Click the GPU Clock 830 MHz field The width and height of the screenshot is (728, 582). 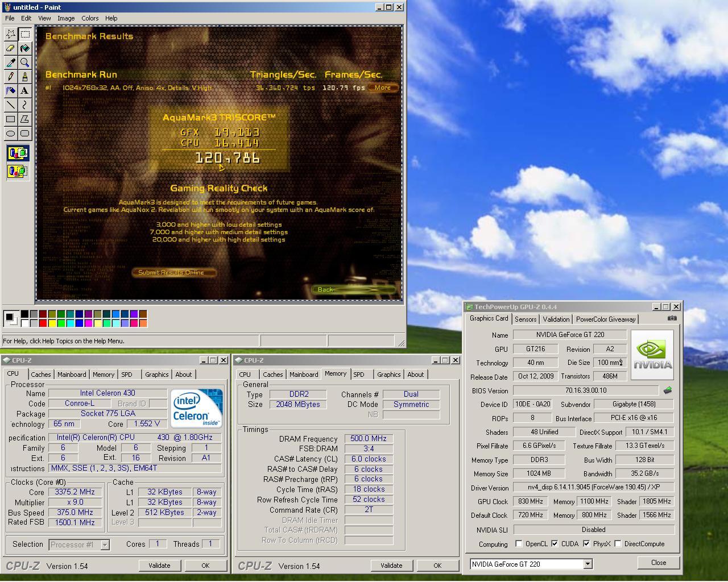(531, 501)
